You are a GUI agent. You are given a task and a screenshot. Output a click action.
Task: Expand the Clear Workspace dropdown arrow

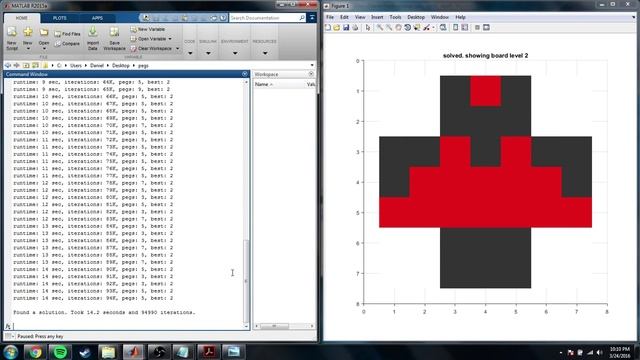(178, 49)
